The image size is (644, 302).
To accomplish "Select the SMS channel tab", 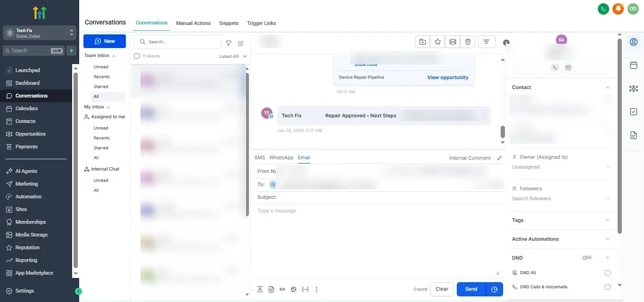I will pos(260,157).
